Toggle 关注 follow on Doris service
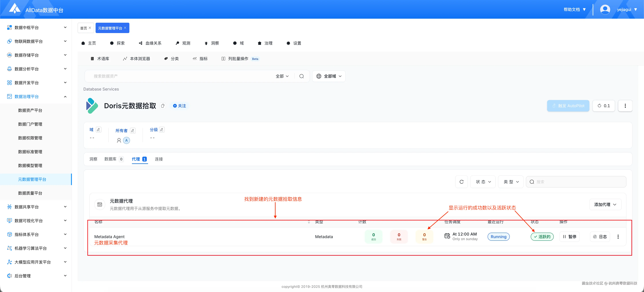 pos(180,106)
